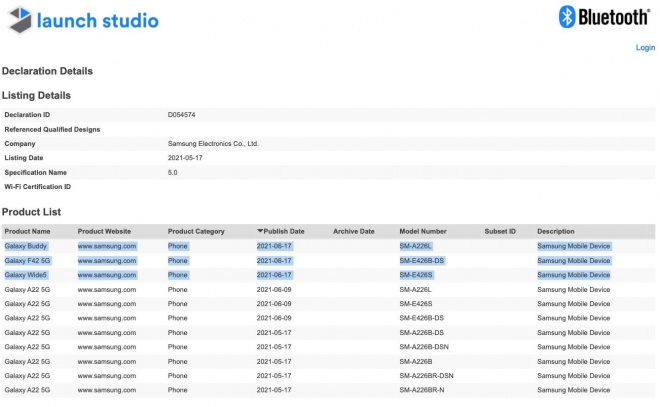Screen dimensions: 660x407
Task: Open www.samsung.com link in Galaxy Buddy row
Action: point(106,246)
